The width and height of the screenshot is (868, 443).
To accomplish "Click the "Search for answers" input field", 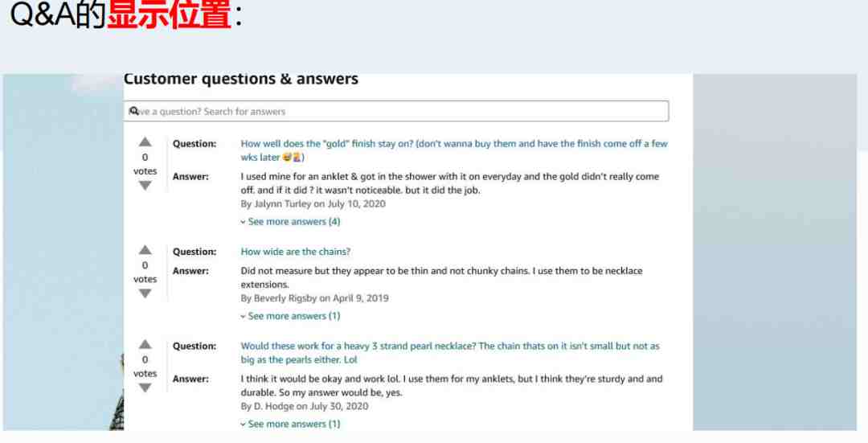I will [395, 111].
